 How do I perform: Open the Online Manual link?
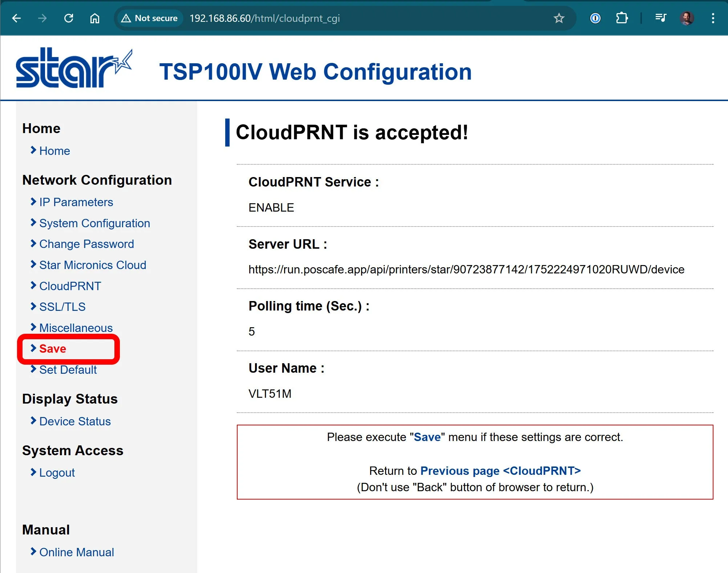[77, 552]
